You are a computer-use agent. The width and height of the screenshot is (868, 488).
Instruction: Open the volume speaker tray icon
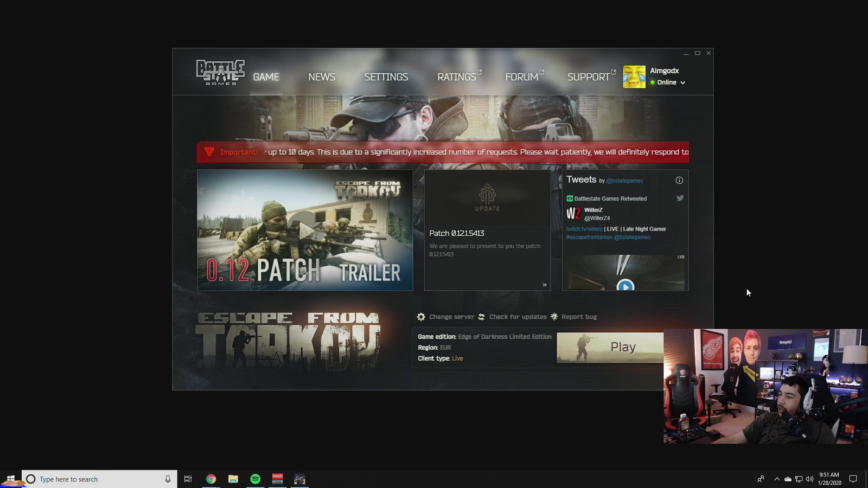click(809, 479)
